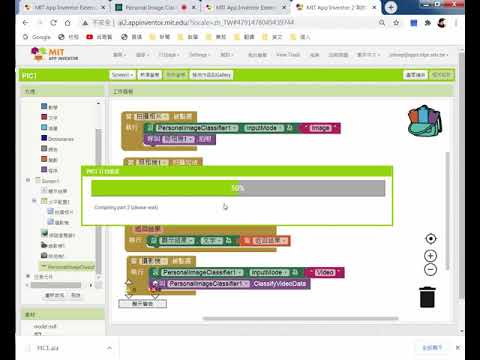Open the Settings menu

[x=199, y=55]
